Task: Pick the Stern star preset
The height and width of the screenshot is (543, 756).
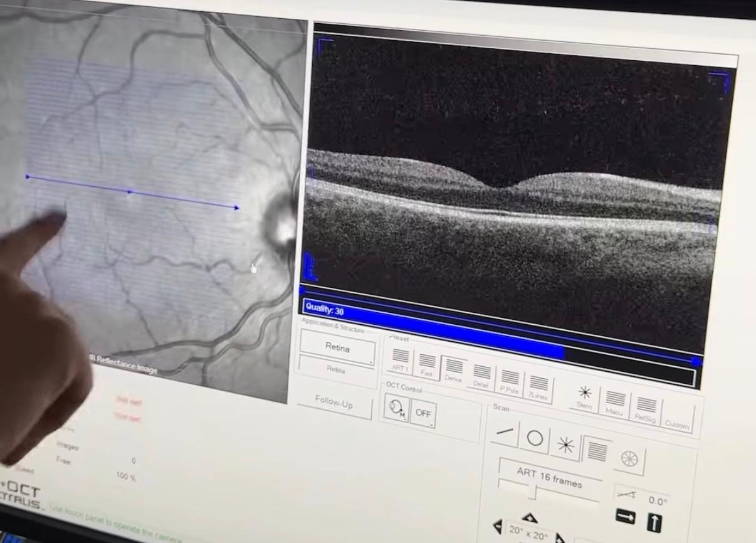Action: (584, 397)
